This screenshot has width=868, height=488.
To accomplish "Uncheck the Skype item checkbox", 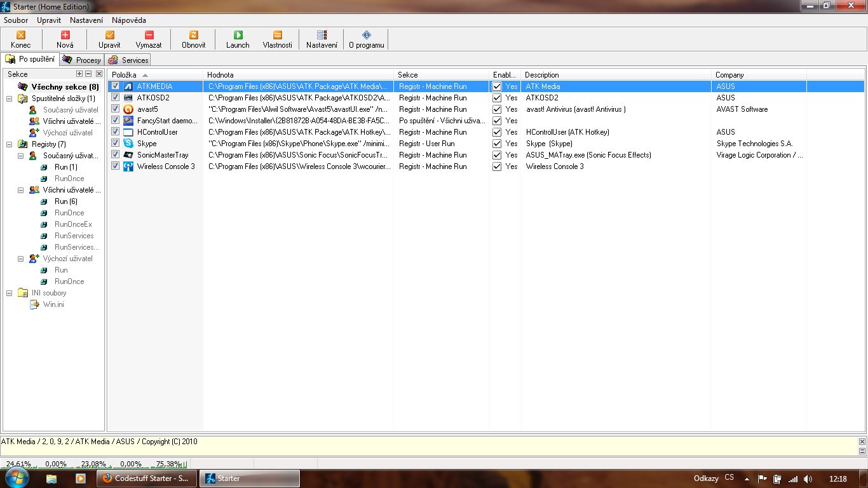I will point(115,143).
